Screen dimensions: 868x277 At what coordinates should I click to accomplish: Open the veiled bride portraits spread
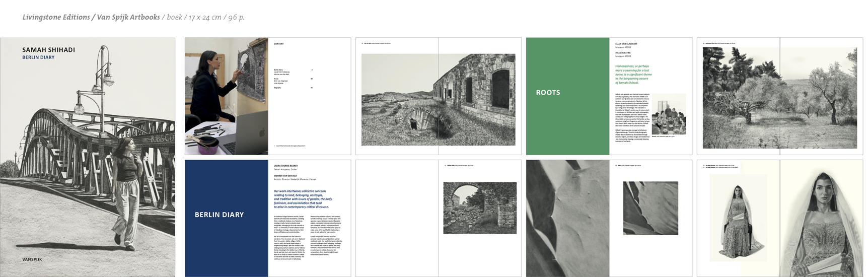780,218
